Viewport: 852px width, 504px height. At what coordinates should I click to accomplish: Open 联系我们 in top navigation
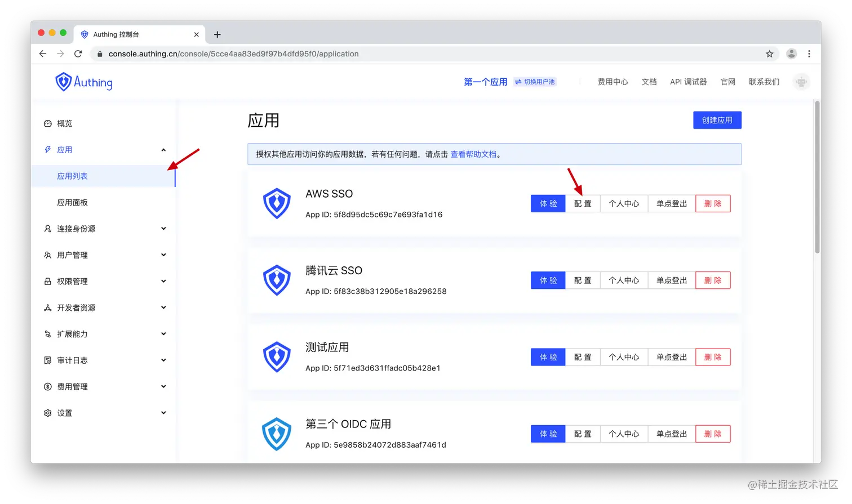[x=764, y=82]
